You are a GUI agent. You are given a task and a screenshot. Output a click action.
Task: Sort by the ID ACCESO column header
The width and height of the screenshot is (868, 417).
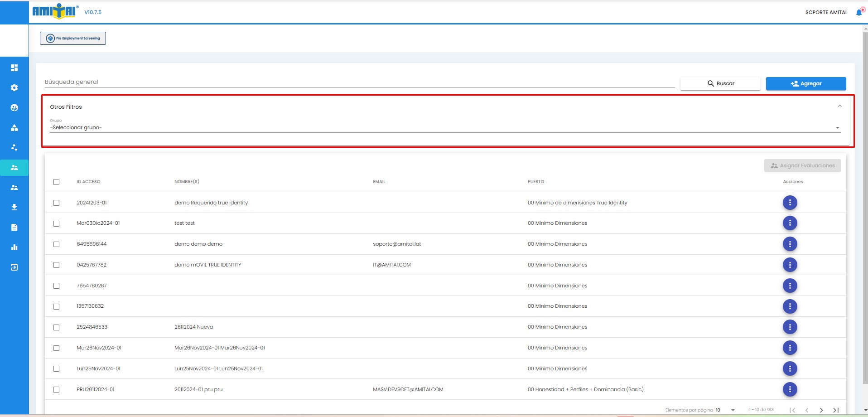88,182
